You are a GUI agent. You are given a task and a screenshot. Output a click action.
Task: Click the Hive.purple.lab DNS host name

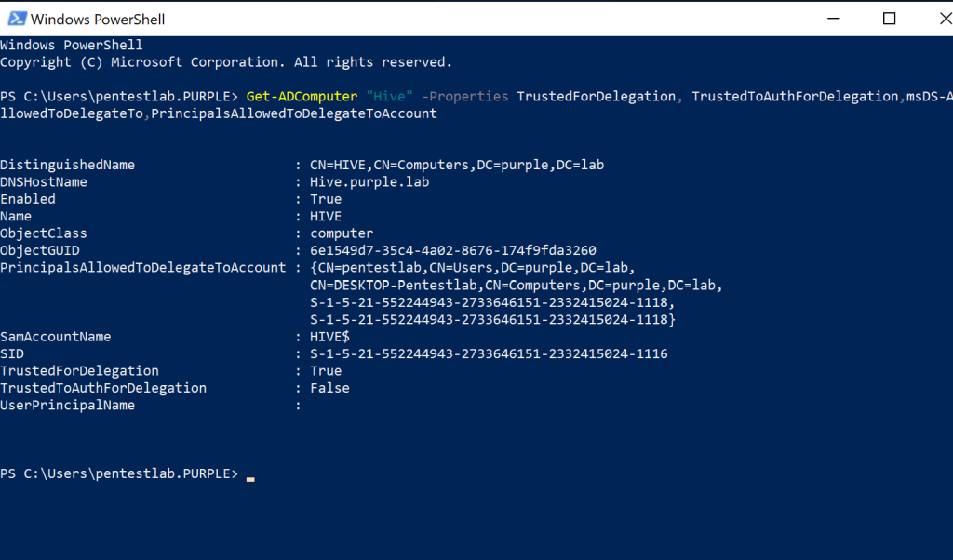pyautogui.click(x=369, y=182)
